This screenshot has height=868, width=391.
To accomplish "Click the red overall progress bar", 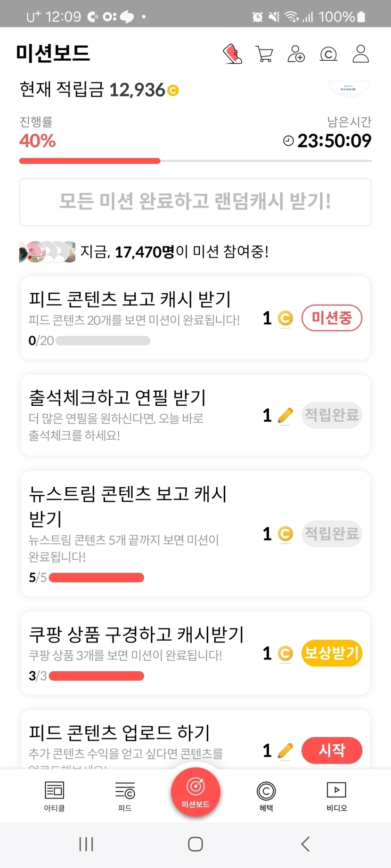I will tap(90, 161).
